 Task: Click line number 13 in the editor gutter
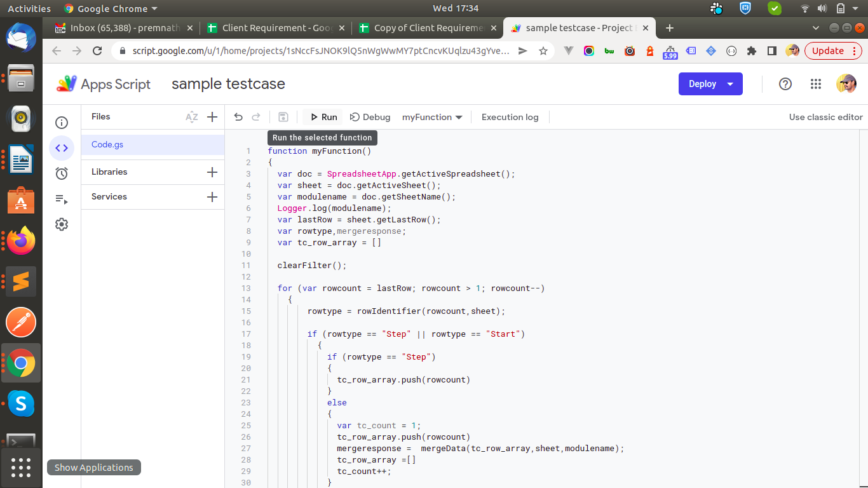[247, 288]
